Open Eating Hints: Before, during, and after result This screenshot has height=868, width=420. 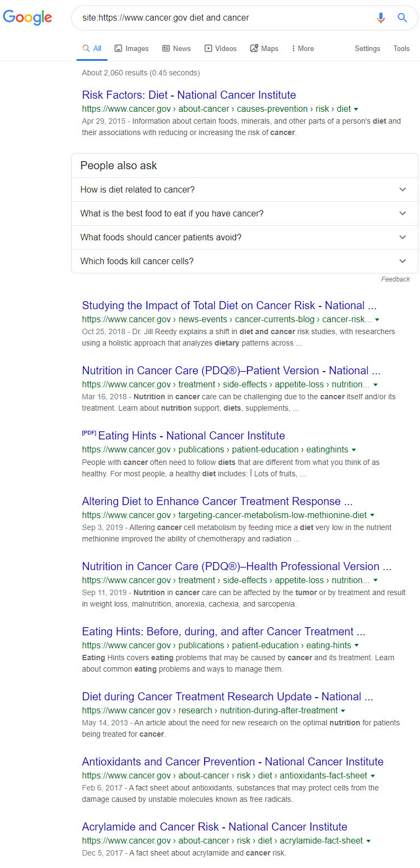pyautogui.click(x=224, y=631)
